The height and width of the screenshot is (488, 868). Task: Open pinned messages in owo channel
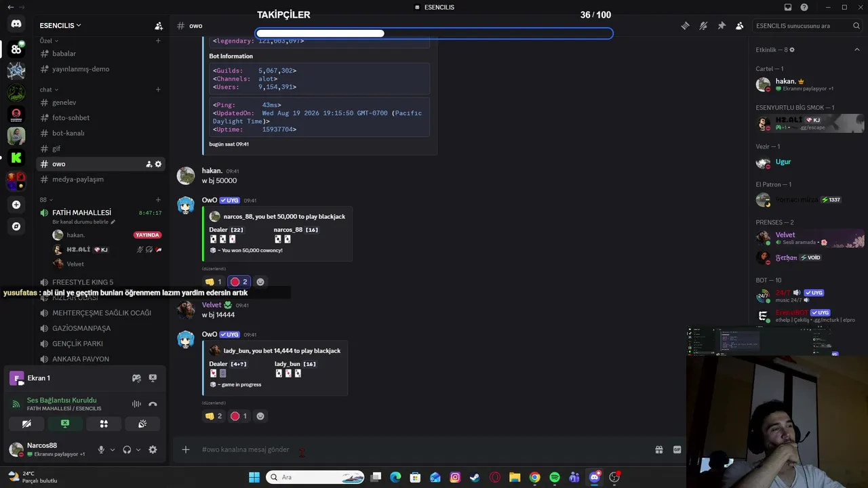(x=722, y=26)
